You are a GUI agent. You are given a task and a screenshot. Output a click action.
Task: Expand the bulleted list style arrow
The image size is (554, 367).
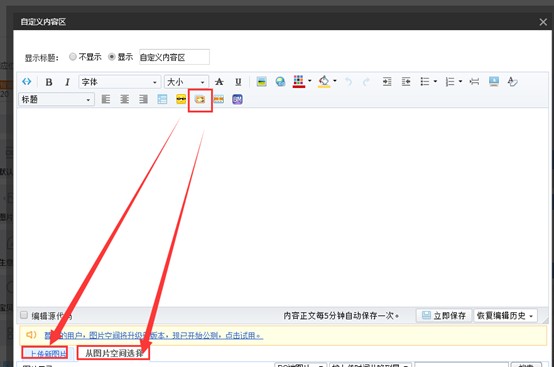point(435,82)
